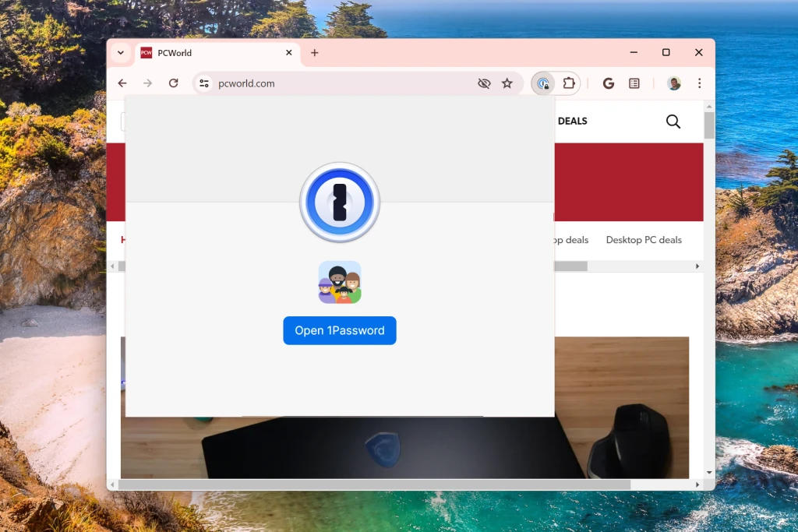Viewport: 798px width, 532px height.
Task: Click the page's horizontal scrollbar thumb
Action: pos(374,484)
